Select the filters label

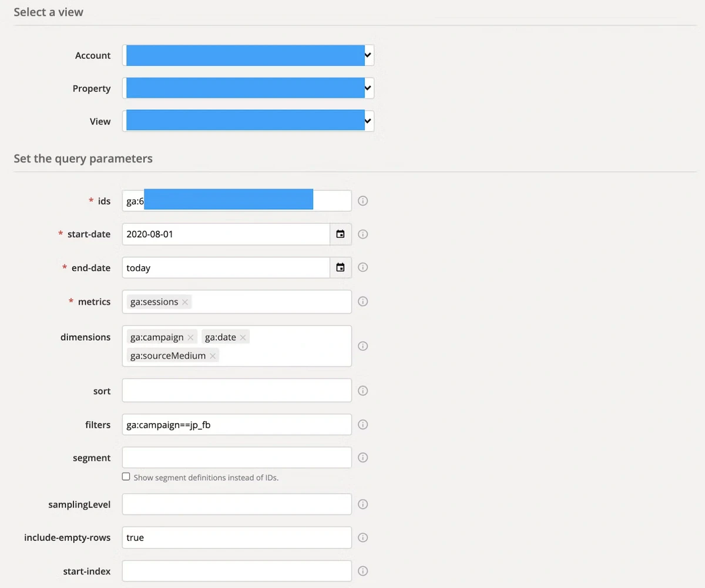click(98, 424)
